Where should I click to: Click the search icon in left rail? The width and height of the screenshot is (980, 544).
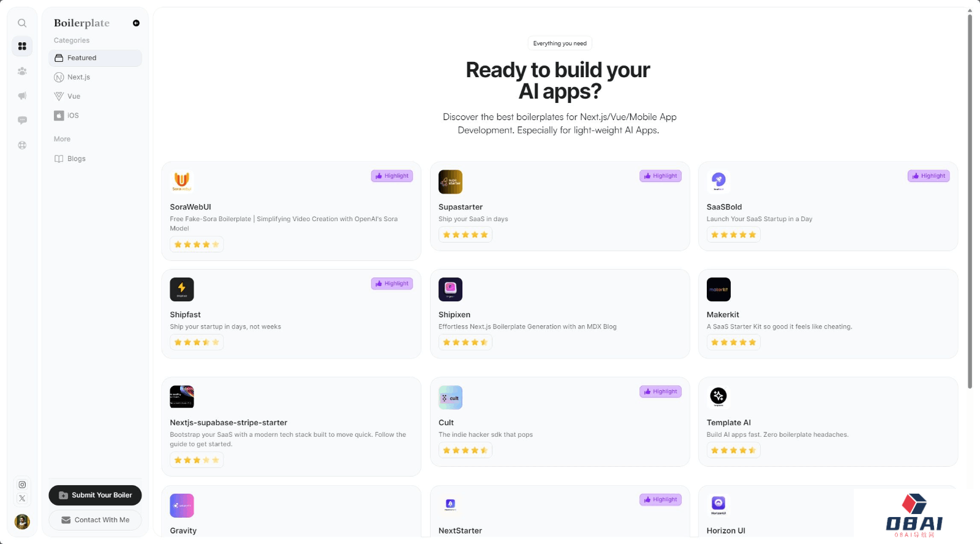(x=22, y=23)
